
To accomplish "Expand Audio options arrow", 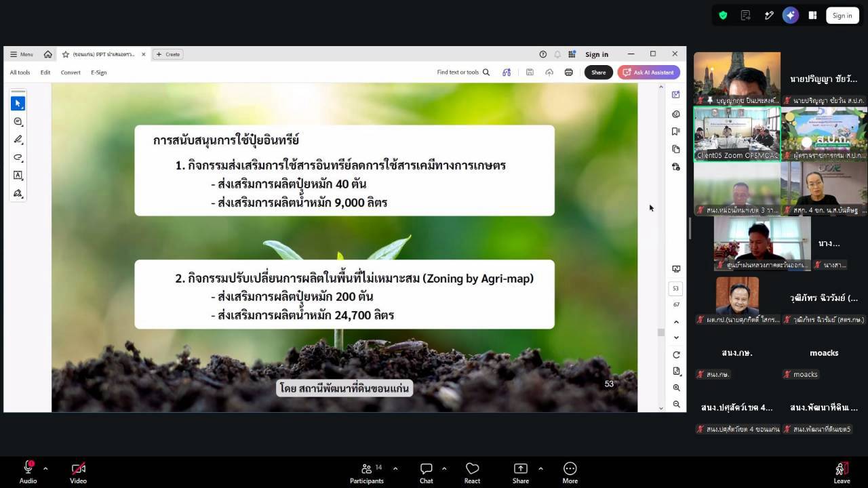I will [45, 468].
